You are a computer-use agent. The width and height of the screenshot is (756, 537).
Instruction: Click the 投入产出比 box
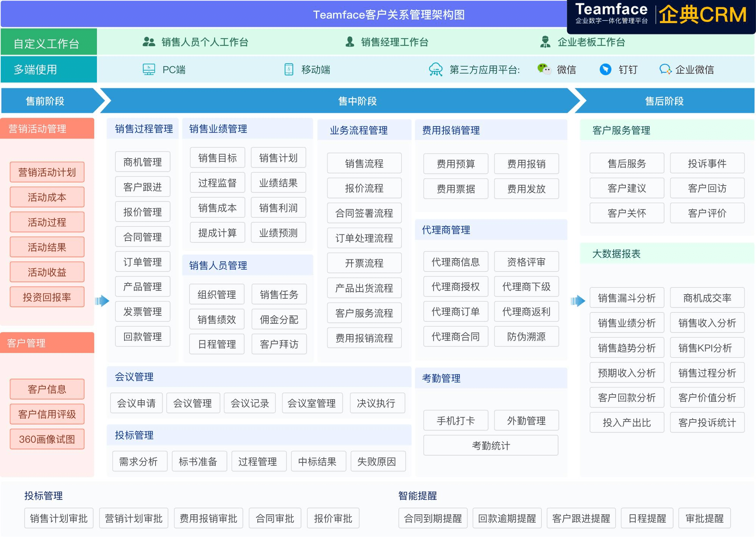(x=627, y=423)
